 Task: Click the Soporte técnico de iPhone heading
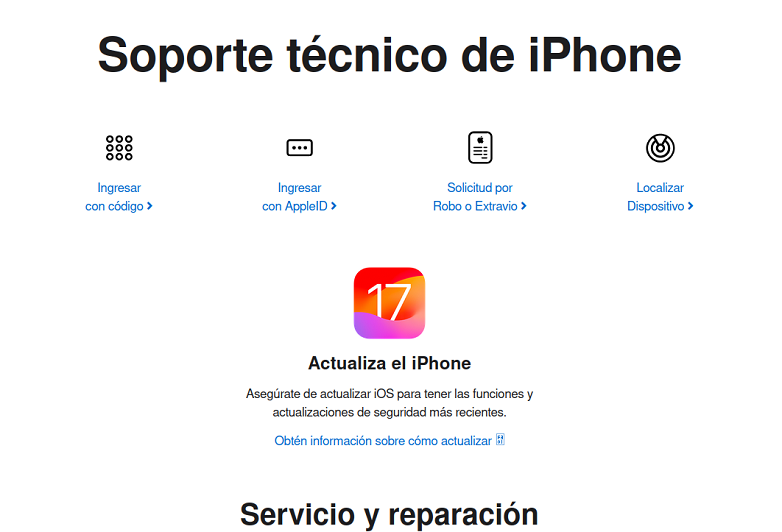pos(390,55)
